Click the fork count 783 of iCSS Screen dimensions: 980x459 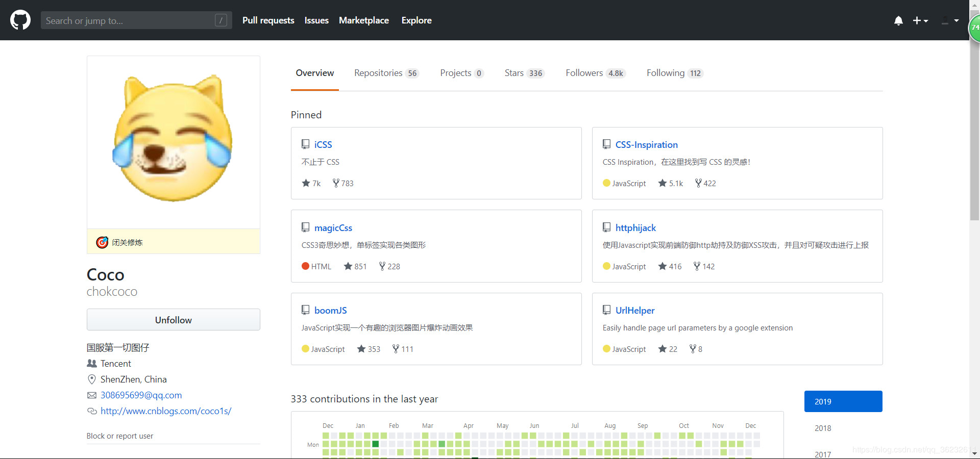click(343, 183)
